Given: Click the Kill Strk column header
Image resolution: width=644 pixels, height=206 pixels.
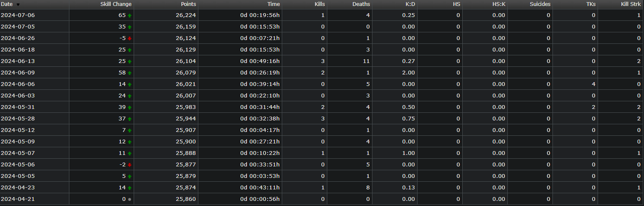Looking at the screenshot, I should [x=631, y=4].
